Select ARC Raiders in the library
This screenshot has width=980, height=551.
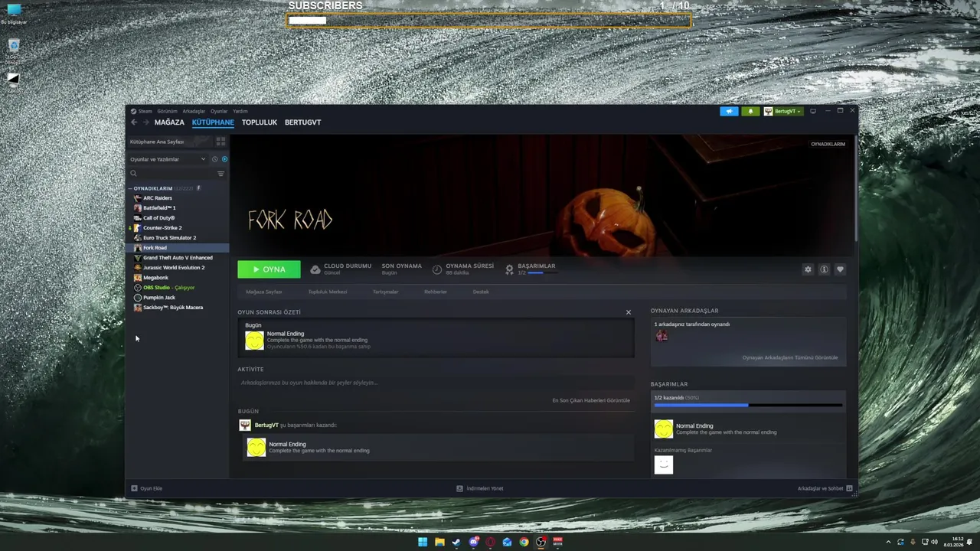point(157,198)
